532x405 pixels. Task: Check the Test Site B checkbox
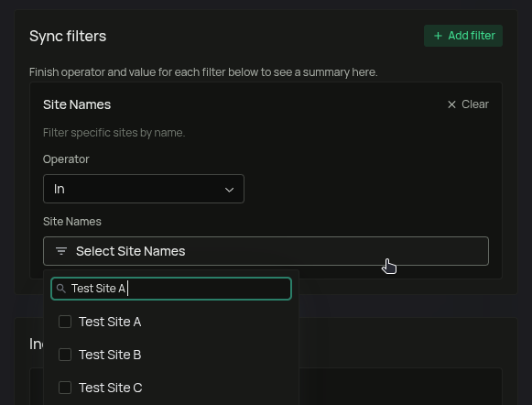[65, 355]
